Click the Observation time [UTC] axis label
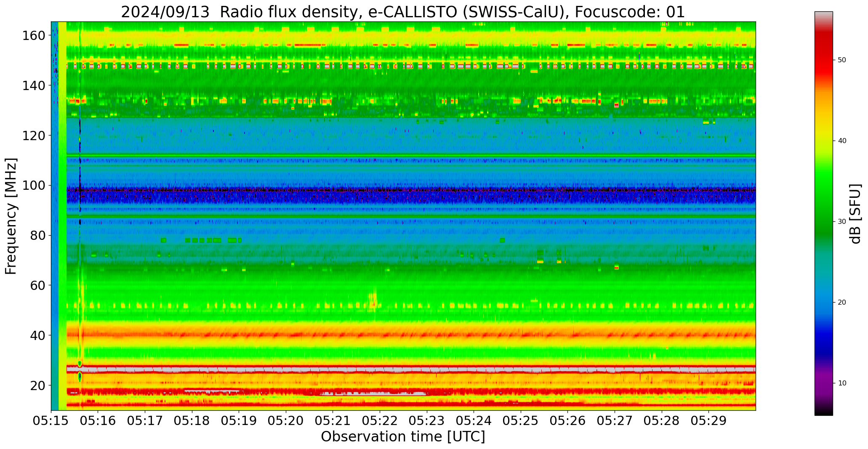 point(403,437)
